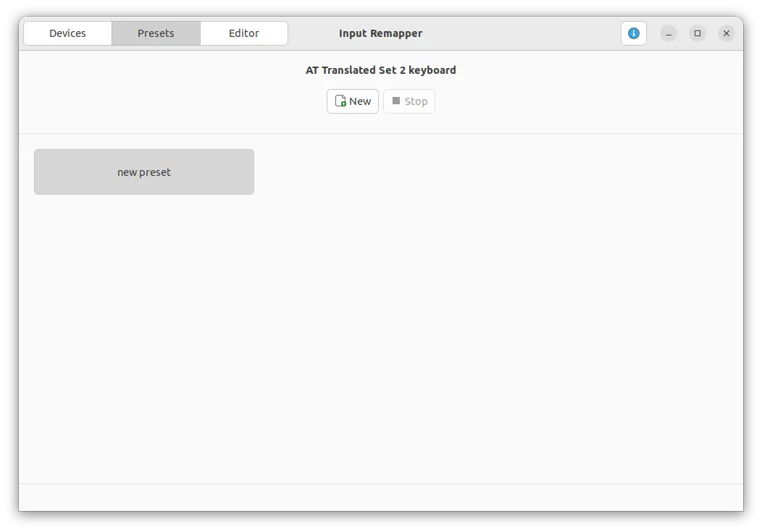Select the Presets tab

point(156,33)
